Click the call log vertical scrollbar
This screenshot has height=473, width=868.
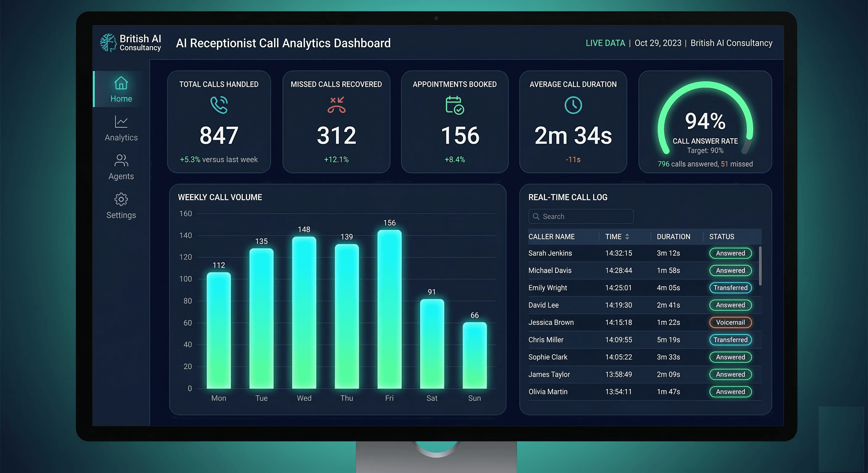pos(760,266)
